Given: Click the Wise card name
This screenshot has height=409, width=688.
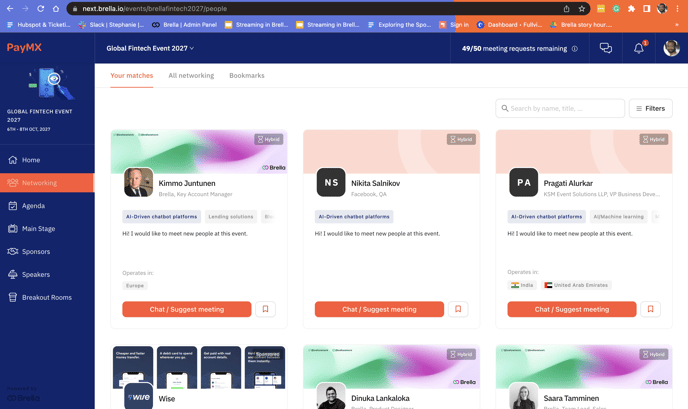Looking at the screenshot, I should tap(167, 398).
